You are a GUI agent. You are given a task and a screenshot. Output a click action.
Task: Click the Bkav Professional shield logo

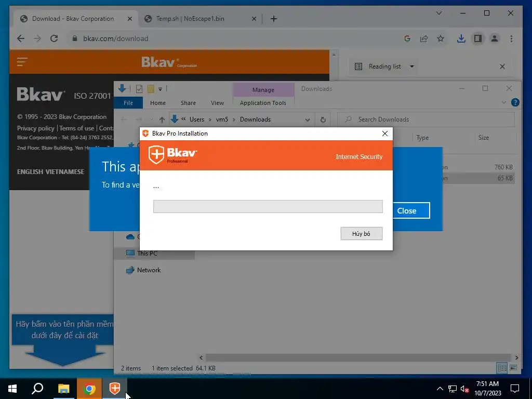(172, 154)
